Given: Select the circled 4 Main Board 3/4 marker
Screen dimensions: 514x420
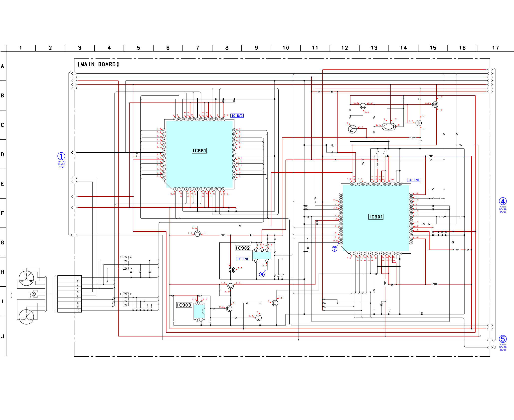Looking at the screenshot, I should tap(503, 201).
